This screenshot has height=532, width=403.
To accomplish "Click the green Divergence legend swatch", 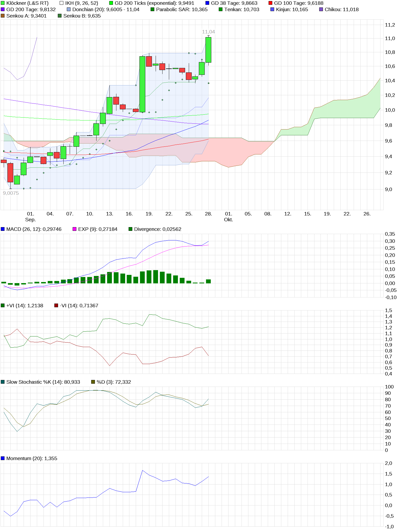I will 130,229.
